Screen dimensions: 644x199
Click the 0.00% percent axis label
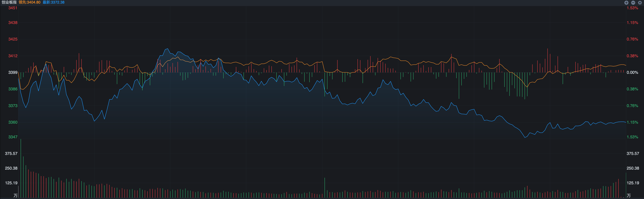click(632, 72)
